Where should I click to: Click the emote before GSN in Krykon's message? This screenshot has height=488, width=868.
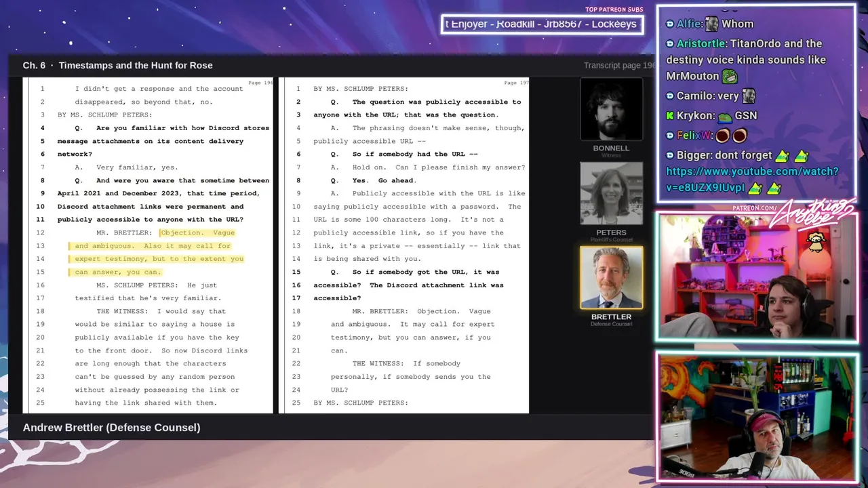pyautogui.click(x=725, y=117)
